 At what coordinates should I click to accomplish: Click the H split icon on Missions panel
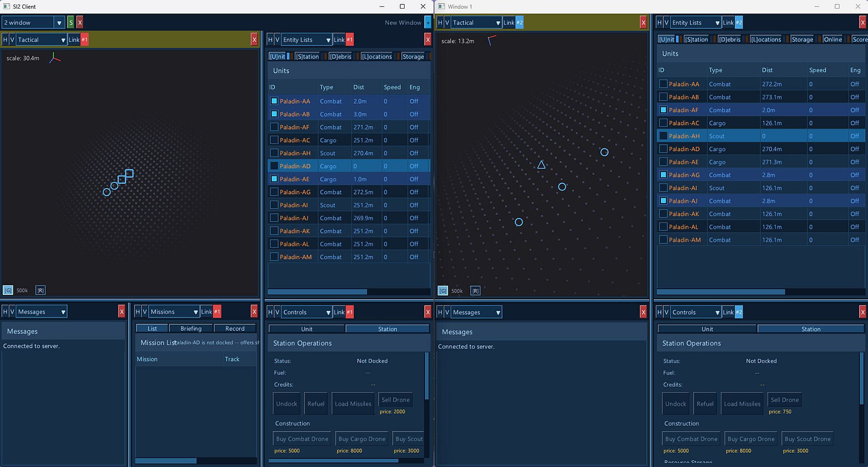pyautogui.click(x=137, y=311)
